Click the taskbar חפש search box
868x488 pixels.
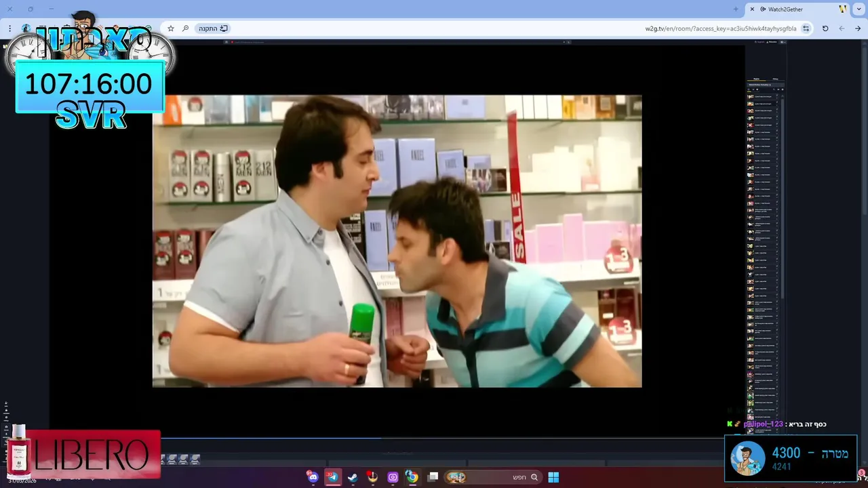(493, 477)
